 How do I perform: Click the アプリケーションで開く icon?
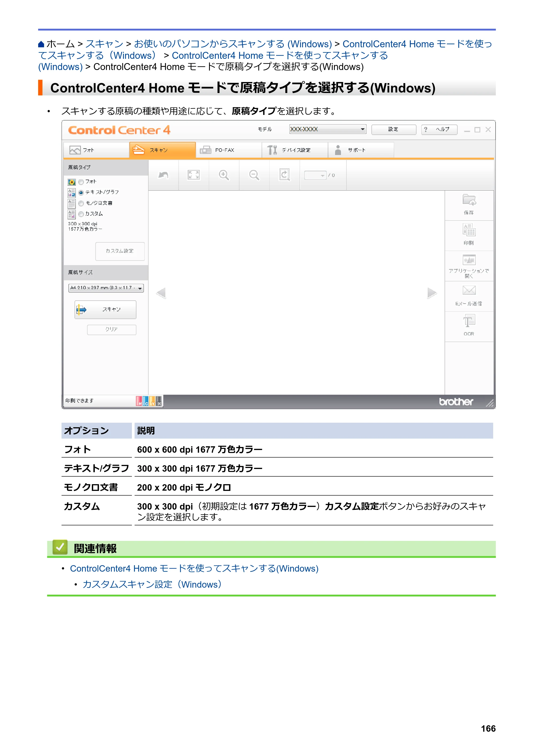[469, 260]
